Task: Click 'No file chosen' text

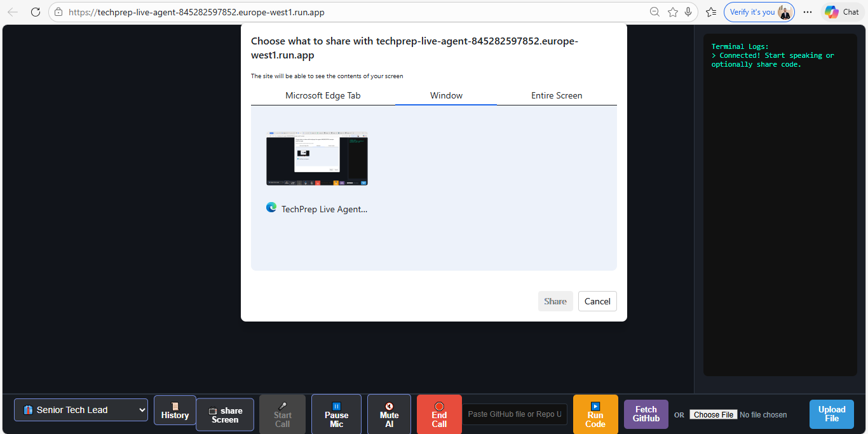Action: point(763,415)
